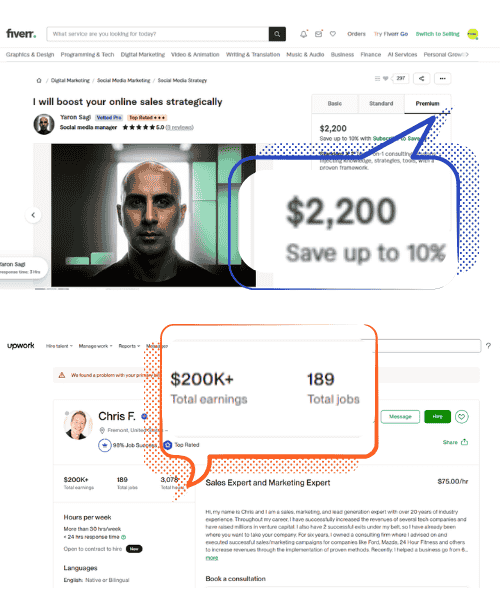Open the gig three-dots more menu
Viewport: 500px width, 600px height.
[442, 78]
